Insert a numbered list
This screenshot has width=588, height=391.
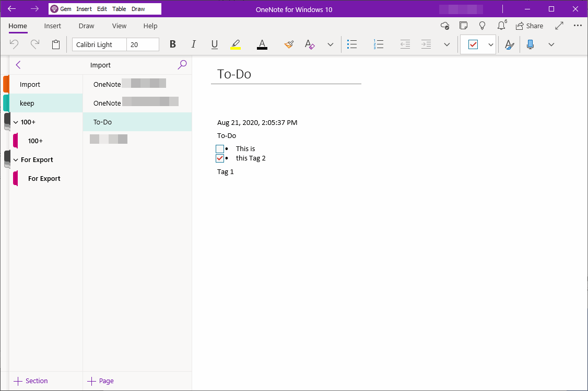coord(379,44)
